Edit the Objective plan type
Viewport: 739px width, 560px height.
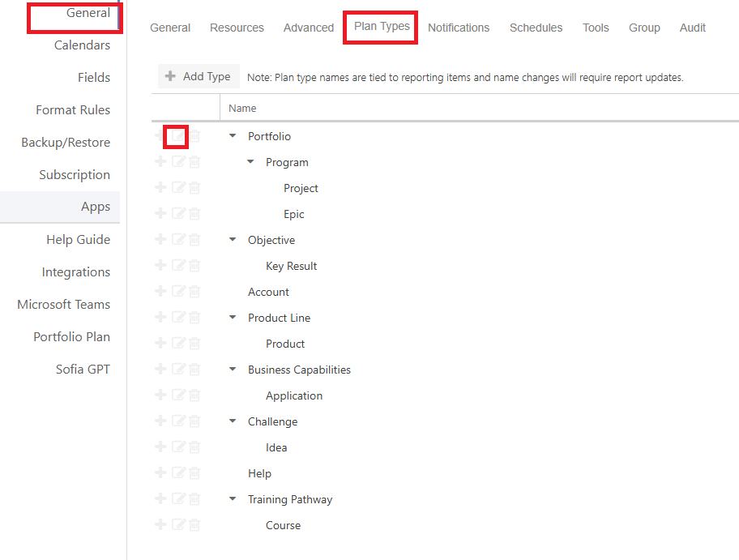point(178,239)
